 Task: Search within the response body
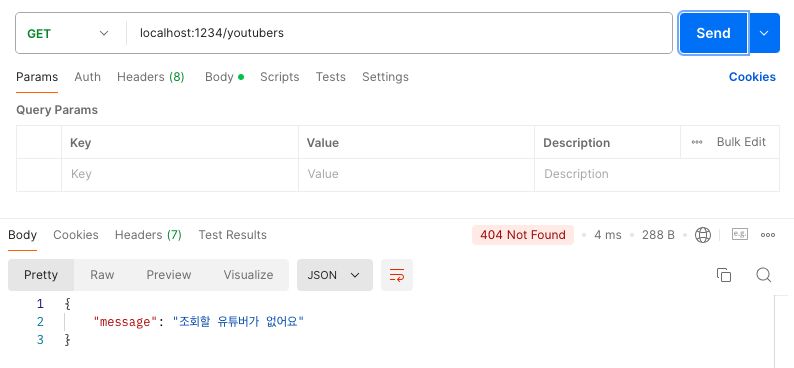(x=764, y=275)
